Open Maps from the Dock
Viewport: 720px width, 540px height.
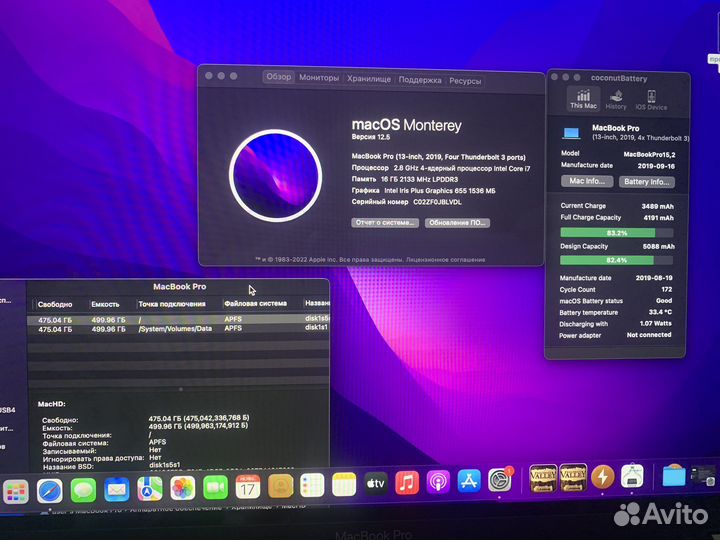click(150, 488)
